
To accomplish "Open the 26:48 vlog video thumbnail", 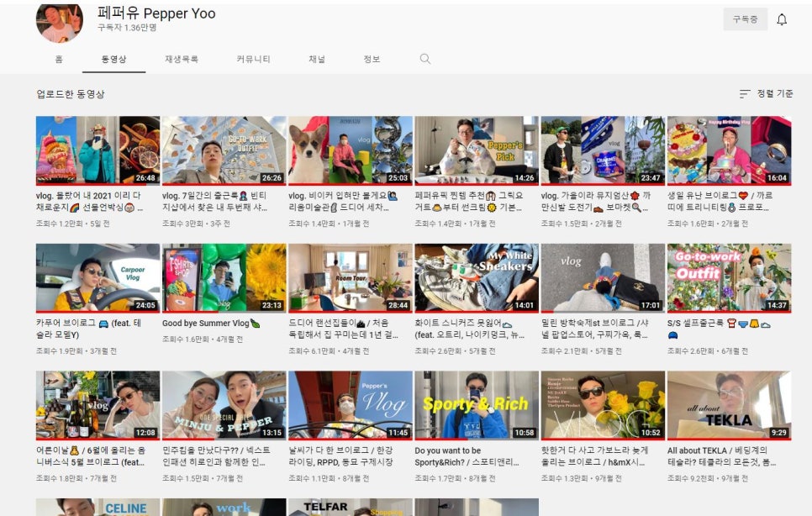I will pos(98,150).
